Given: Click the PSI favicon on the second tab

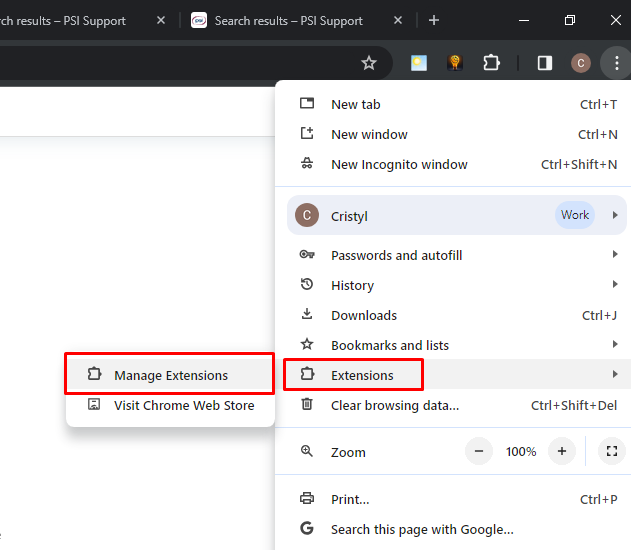Looking at the screenshot, I should tap(199, 20).
